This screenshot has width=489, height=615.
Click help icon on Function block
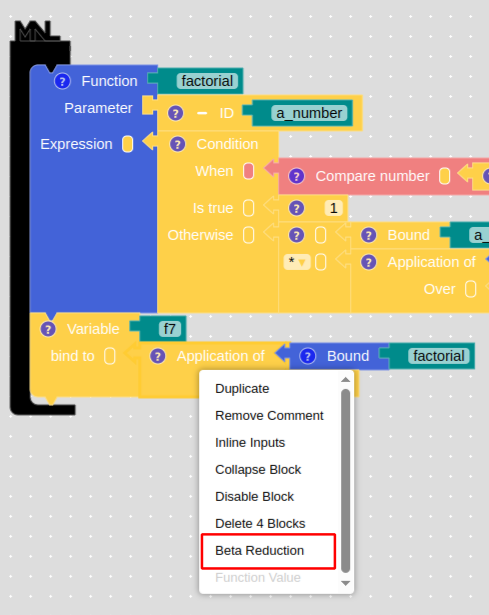pyautogui.click(x=62, y=81)
